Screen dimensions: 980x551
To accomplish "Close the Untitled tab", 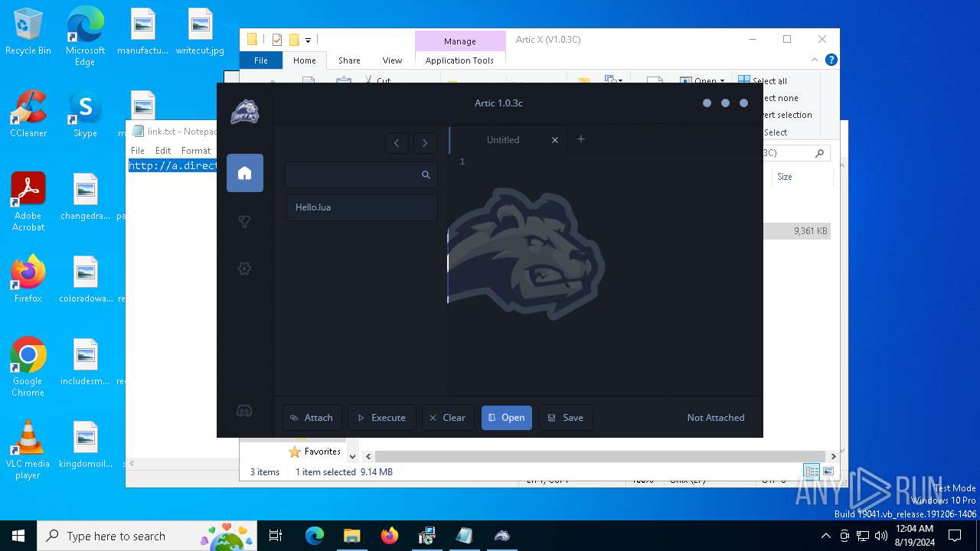I will click(555, 140).
